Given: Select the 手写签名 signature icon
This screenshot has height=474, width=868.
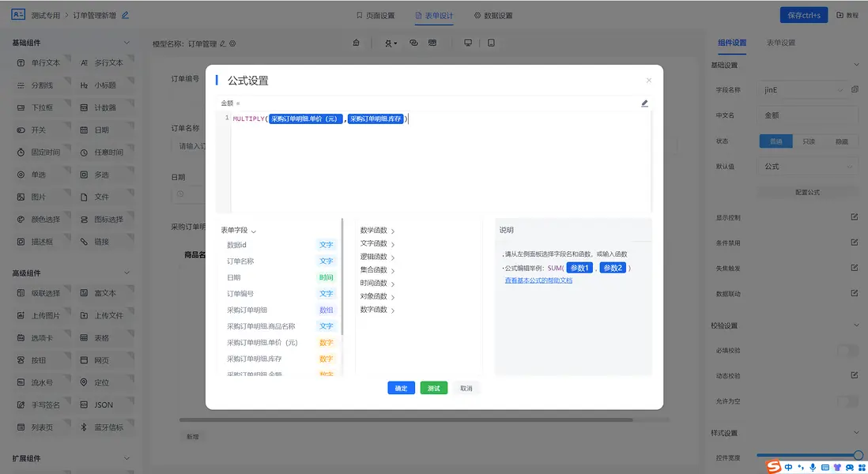Looking at the screenshot, I should 21,404.
